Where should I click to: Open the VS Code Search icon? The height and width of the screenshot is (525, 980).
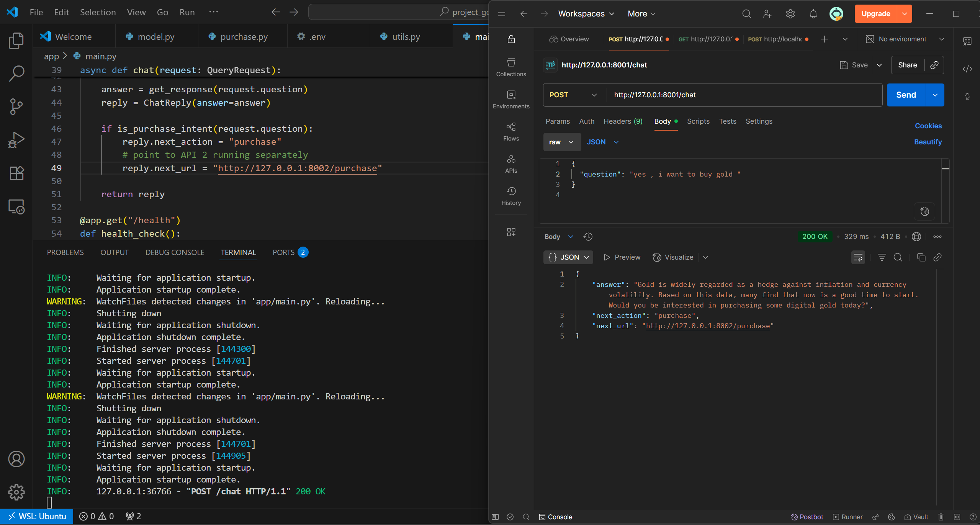coord(16,73)
